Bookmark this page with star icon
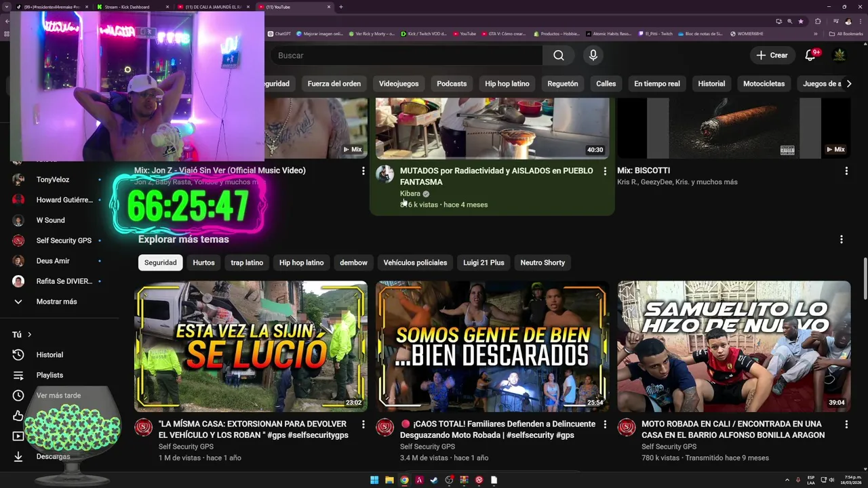The image size is (868, 488). (801, 21)
